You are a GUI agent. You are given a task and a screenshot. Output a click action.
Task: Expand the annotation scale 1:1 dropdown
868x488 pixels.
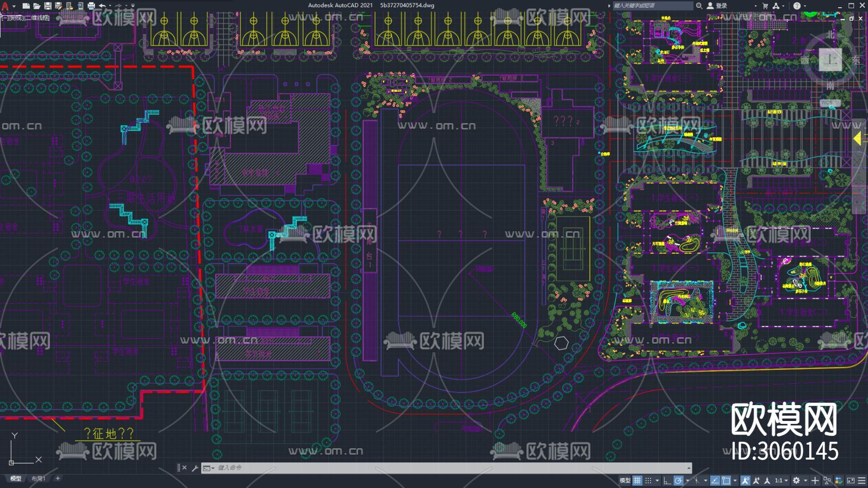[781, 480]
